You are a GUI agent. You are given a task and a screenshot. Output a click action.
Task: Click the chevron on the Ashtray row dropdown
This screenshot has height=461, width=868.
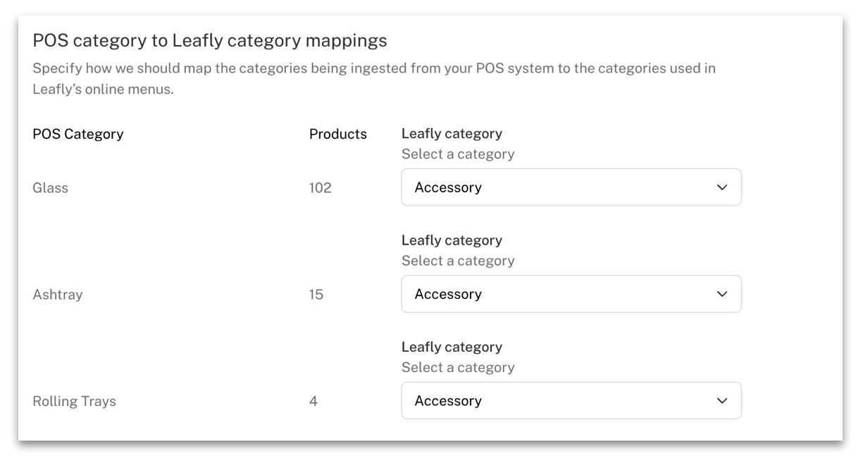[x=721, y=294]
